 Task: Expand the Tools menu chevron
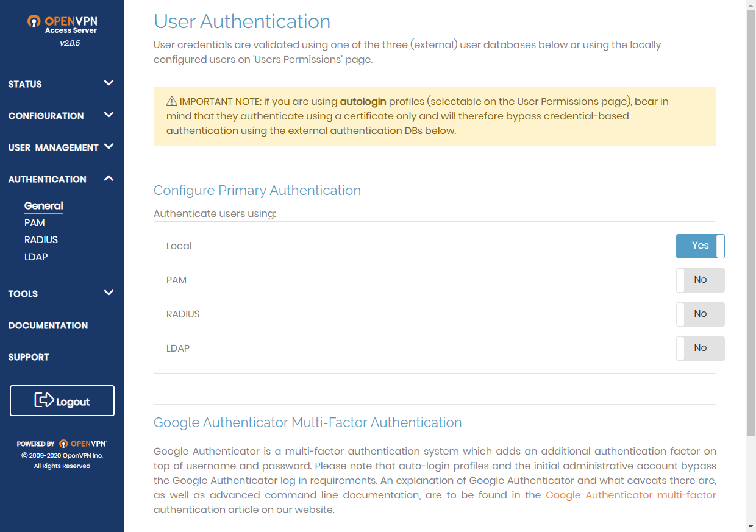(x=109, y=293)
